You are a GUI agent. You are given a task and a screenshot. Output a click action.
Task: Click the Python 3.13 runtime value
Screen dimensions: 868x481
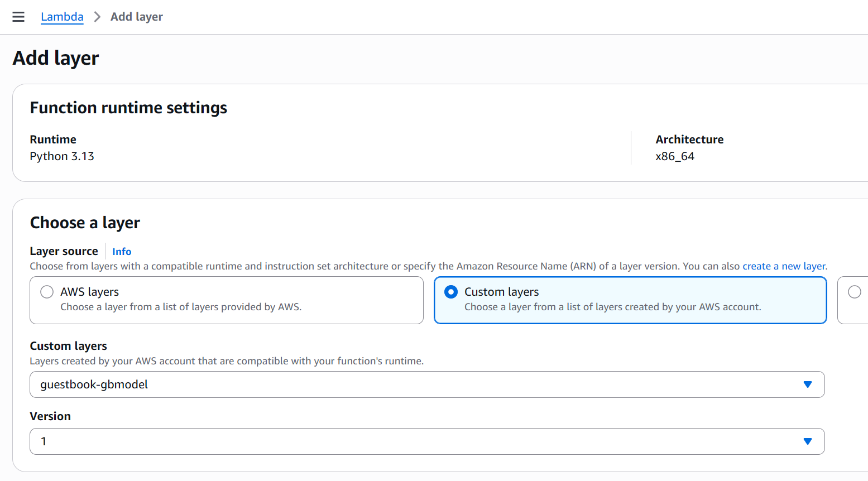[x=62, y=156]
